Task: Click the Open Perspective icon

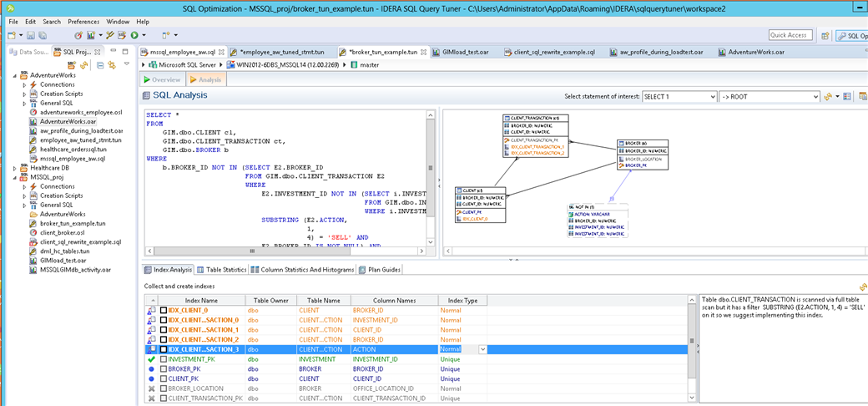Action: pos(825,35)
